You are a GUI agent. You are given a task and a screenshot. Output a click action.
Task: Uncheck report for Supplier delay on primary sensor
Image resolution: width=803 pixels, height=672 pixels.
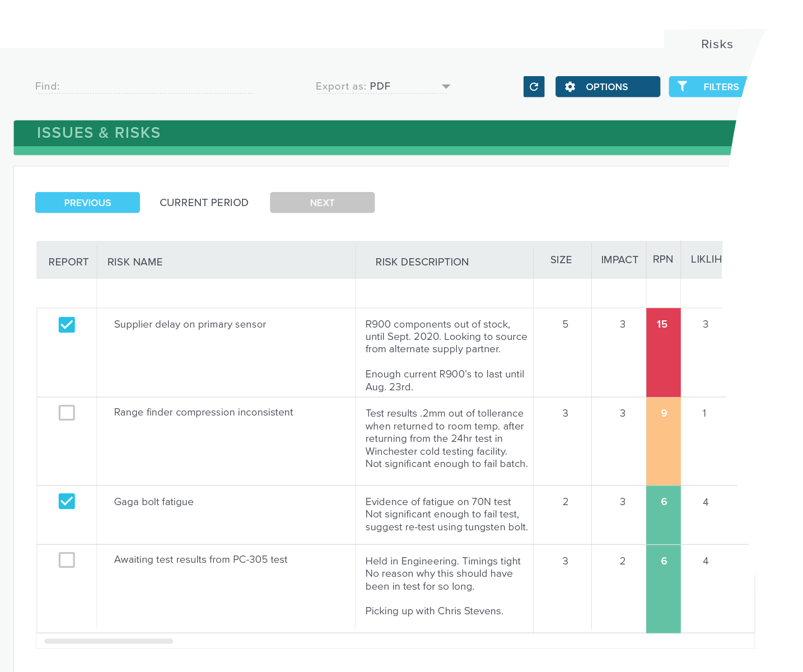pyautogui.click(x=67, y=324)
